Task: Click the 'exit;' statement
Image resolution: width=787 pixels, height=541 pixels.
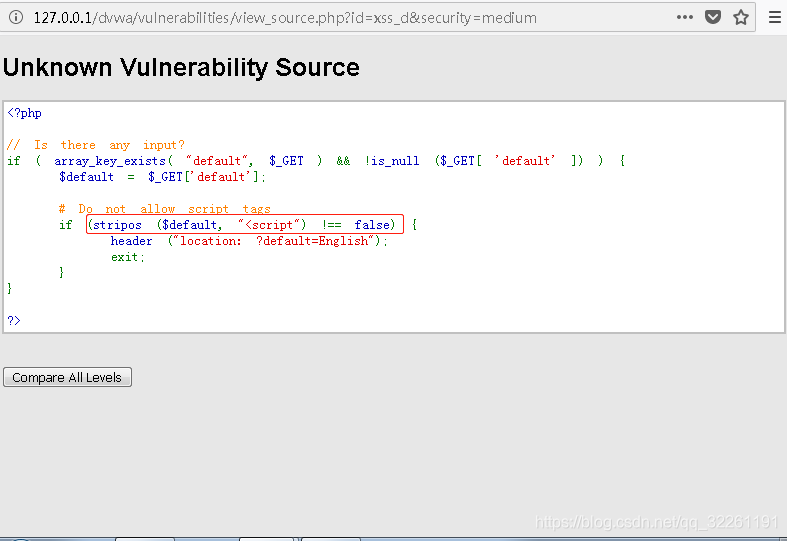Action: (x=128, y=257)
